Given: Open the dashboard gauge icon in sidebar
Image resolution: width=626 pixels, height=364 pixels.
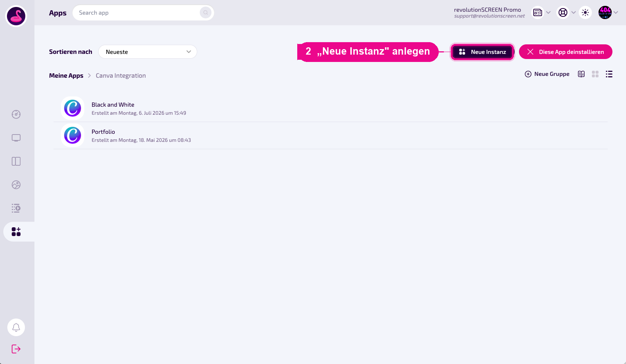Looking at the screenshot, I should coord(16,114).
